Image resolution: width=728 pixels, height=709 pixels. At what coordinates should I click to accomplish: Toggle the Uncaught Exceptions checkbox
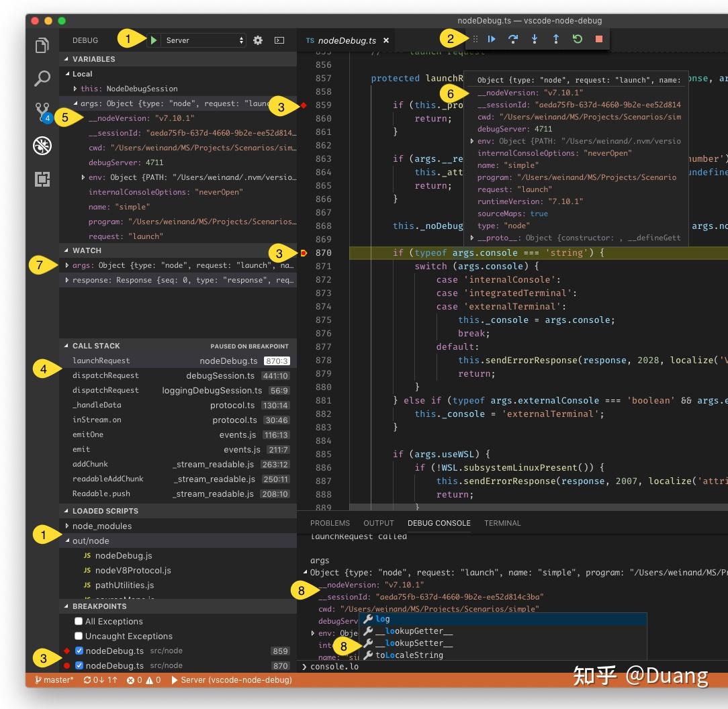(x=79, y=636)
